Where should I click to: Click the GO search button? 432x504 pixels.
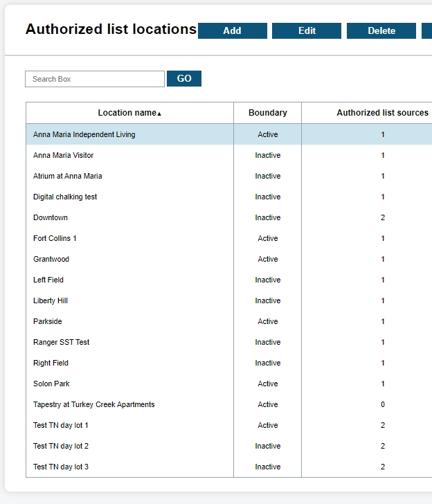[183, 79]
